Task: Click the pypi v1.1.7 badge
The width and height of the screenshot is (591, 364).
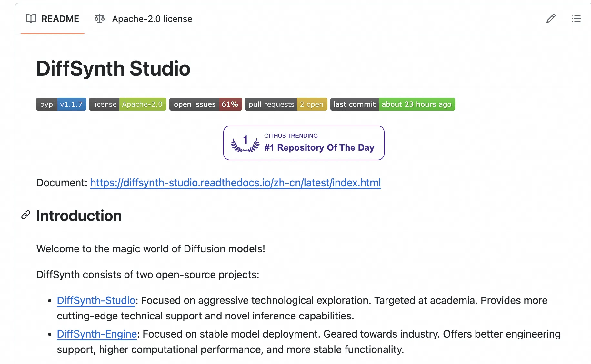Action: point(61,104)
